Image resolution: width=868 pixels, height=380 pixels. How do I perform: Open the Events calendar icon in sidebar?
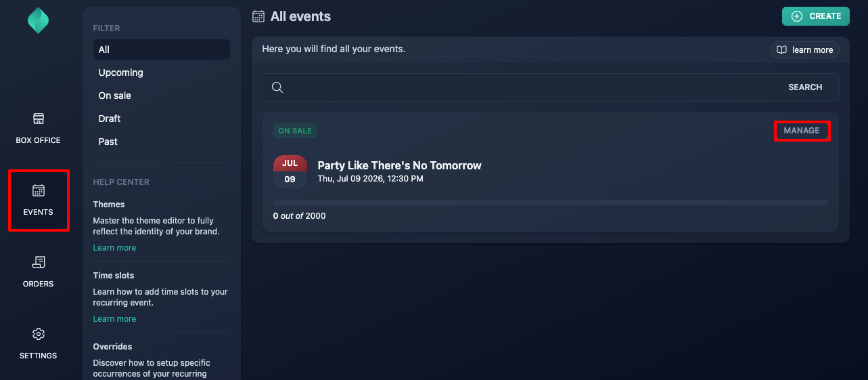39,190
